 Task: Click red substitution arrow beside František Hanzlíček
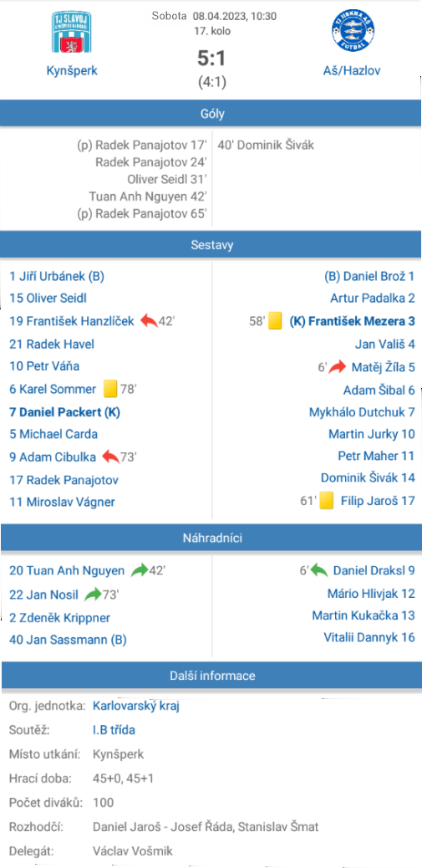[x=148, y=320]
